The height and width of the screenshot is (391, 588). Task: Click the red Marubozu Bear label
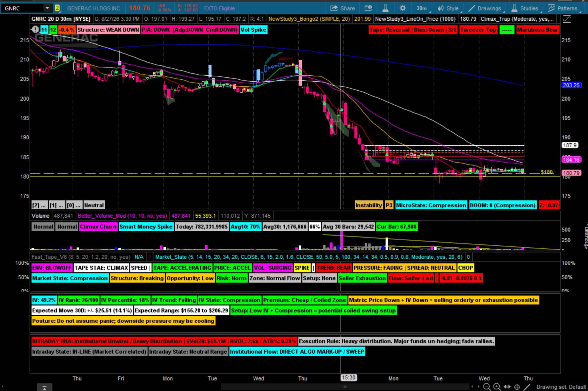coord(537,30)
